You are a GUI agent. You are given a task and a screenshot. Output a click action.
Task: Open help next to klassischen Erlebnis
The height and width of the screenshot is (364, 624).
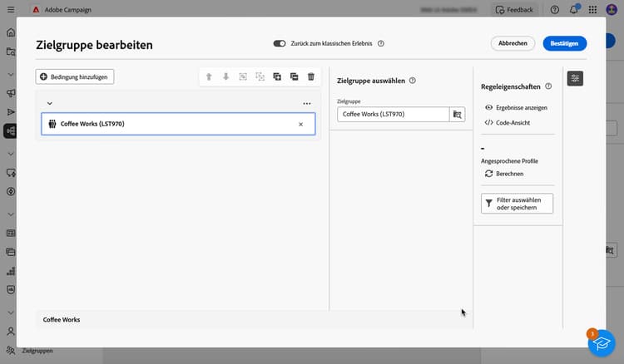[x=381, y=43]
